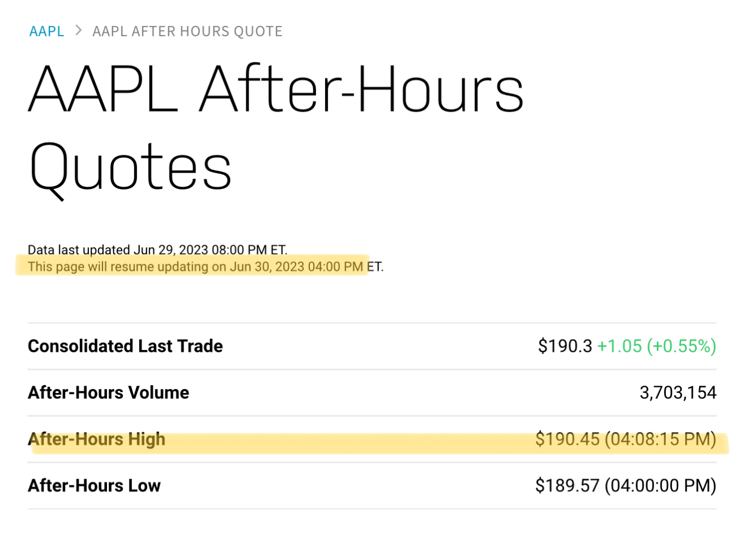Click the word Quotes in the title

tap(130, 168)
